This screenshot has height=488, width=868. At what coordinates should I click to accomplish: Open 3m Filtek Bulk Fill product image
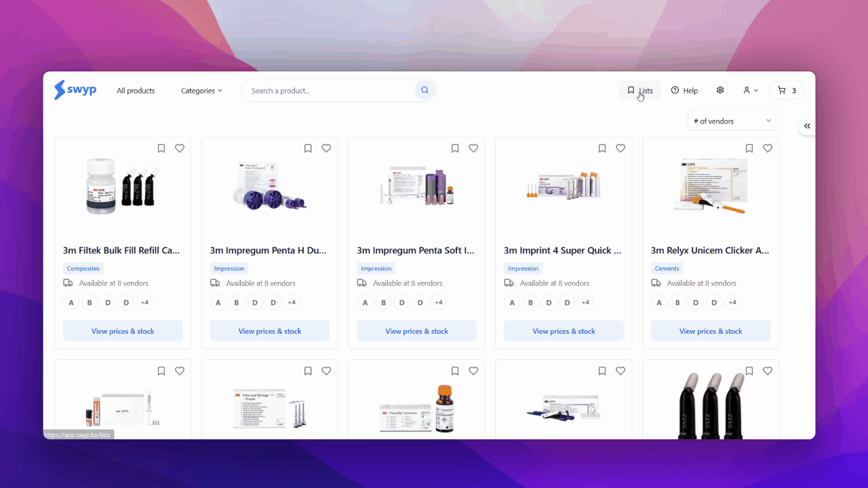pyautogui.click(x=123, y=186)
